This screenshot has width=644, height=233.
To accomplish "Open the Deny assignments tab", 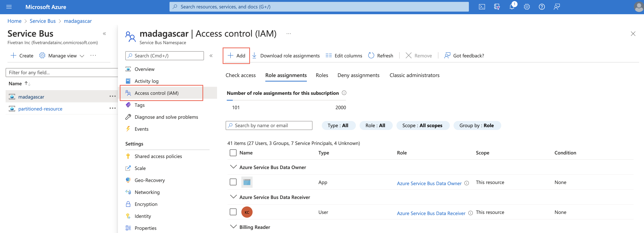I will click(358, 75).
